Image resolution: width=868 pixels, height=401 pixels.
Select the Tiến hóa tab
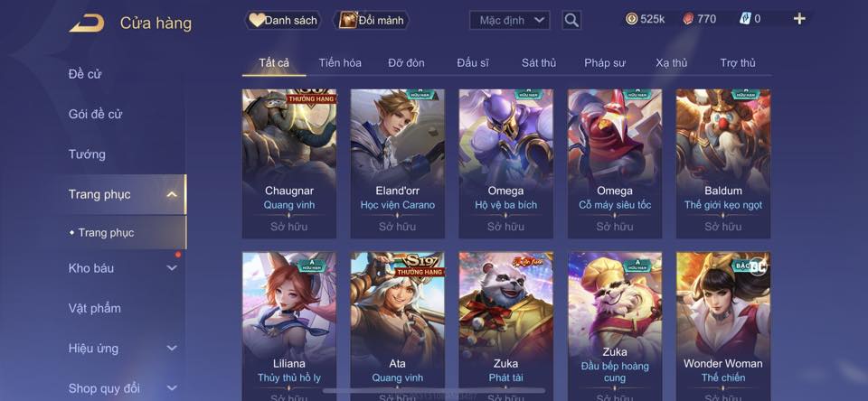click(340, 63)
